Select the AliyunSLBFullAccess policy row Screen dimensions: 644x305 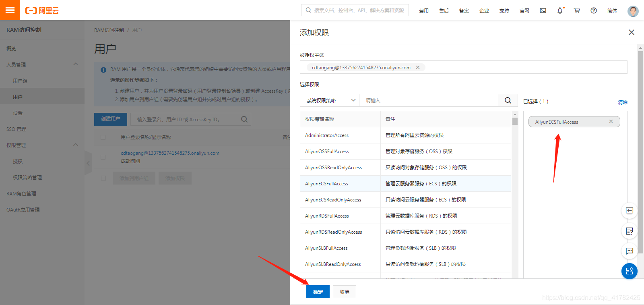tap(405, 248)
